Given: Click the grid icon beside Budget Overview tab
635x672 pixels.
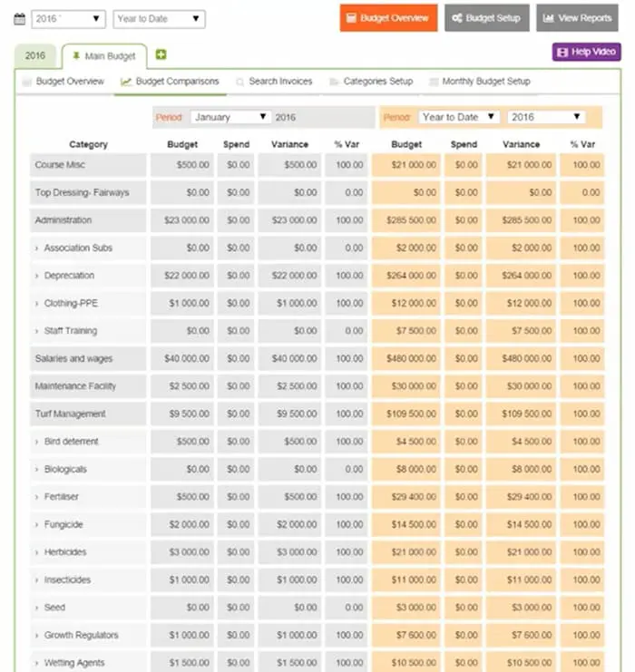Looking at the screenshot, I should point(27,82).
